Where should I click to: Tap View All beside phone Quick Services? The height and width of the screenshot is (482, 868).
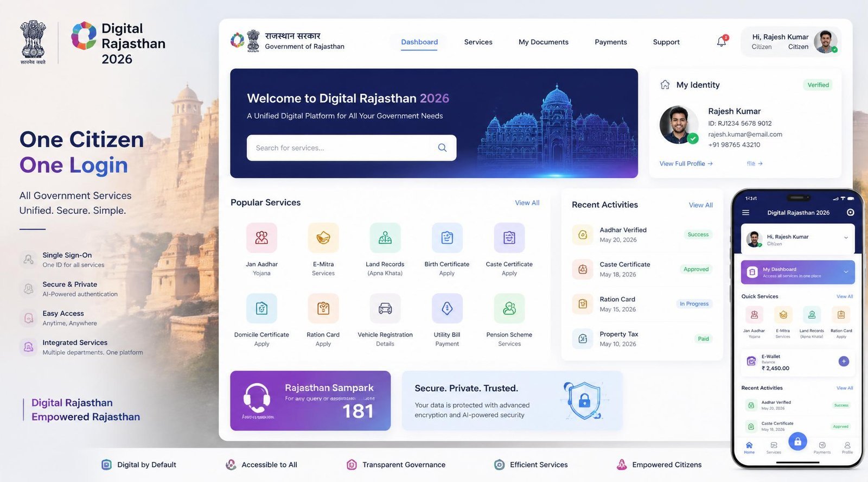(x=845, y=296)
